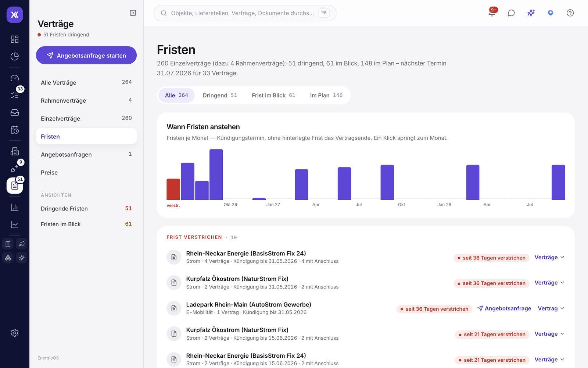Image resolution: width=588 pixels, height=368 pixels.
Task: Collapse the side panel with toggle icon
Action: tap(133, 13)
